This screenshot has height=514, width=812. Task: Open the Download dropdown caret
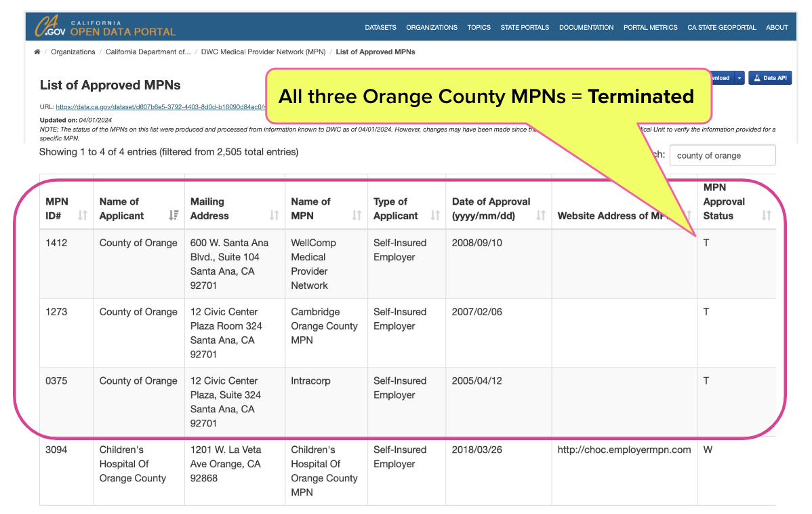coord(739,78)
